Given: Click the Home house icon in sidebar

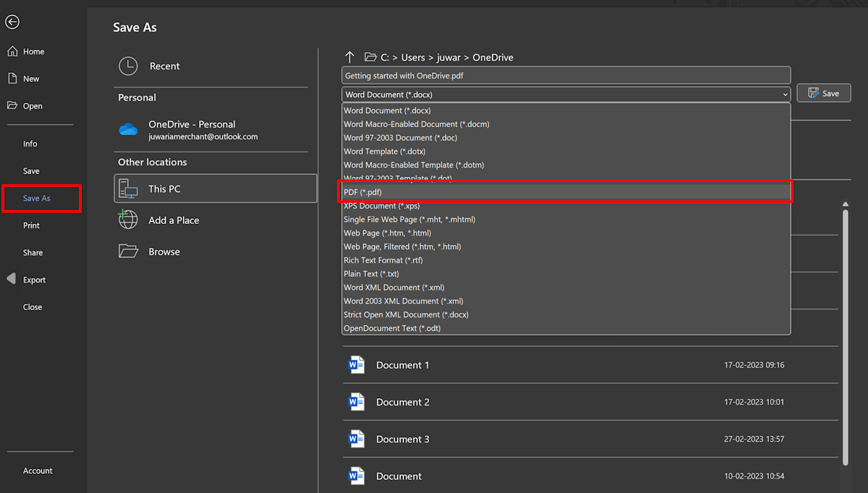Looking at the screenshot, I should (12, 51).
